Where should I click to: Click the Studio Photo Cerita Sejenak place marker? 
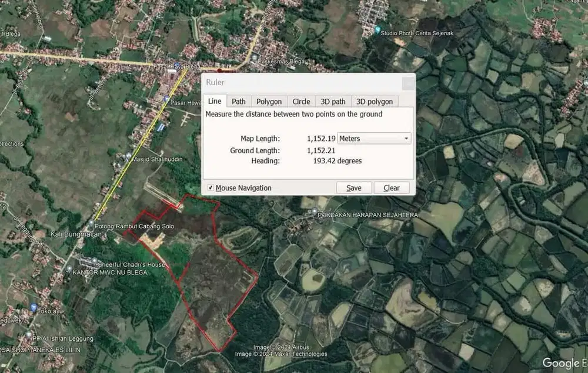pos(377,30)
